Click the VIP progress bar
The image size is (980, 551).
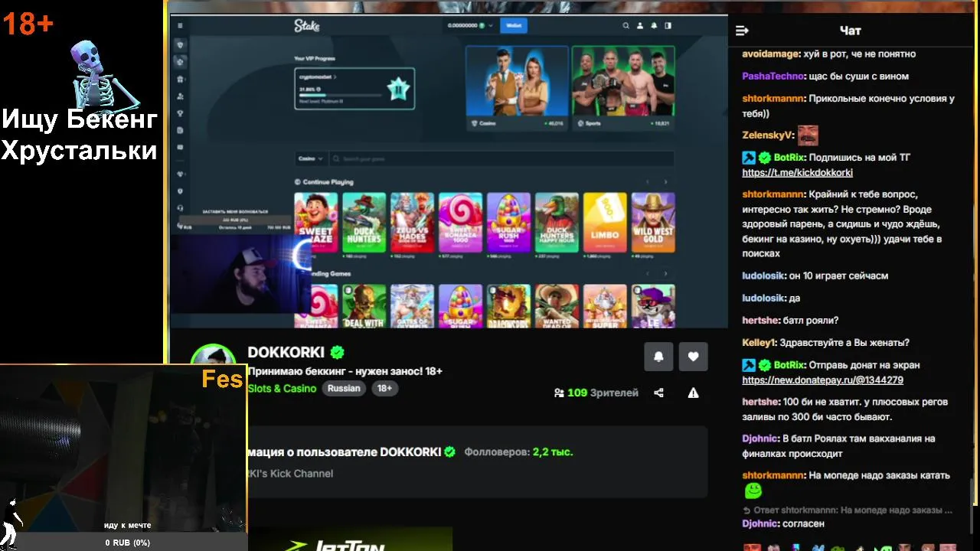tap(340, 95)
